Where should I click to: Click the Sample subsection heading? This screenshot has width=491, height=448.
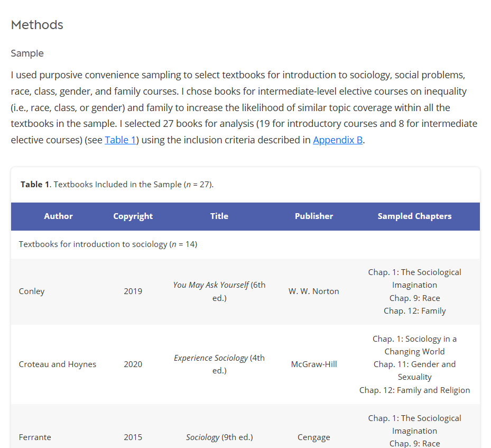point(27,53)
